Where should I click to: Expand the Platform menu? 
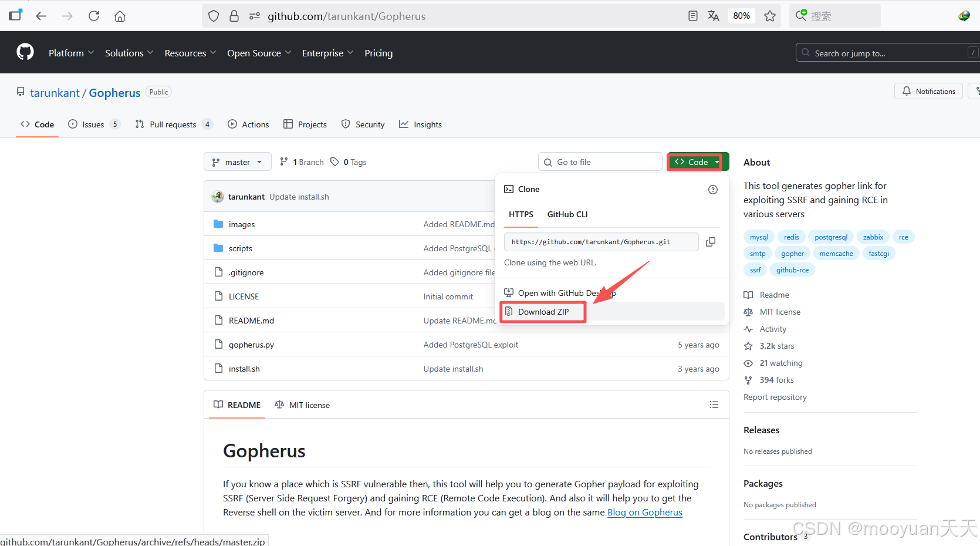coord(71,53)
